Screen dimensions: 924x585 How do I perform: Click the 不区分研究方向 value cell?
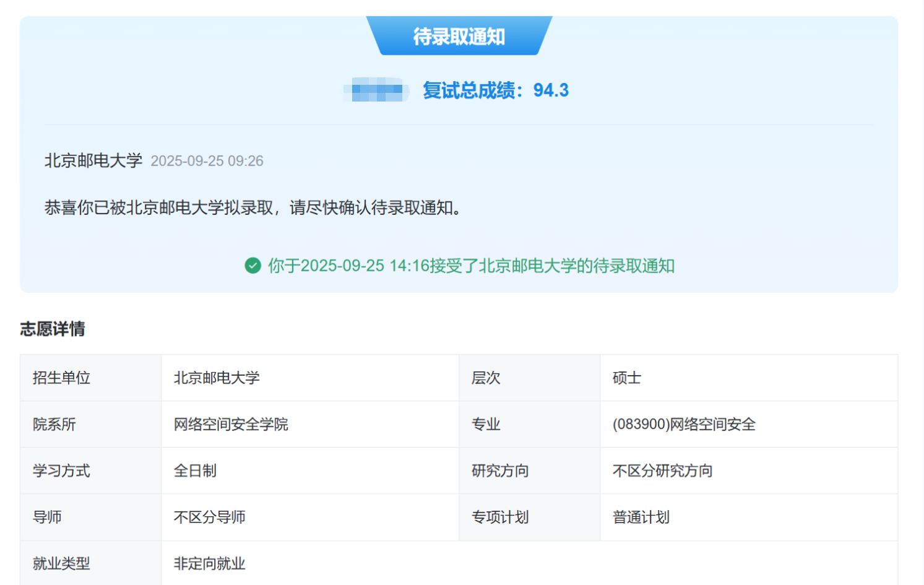(749, 470)
